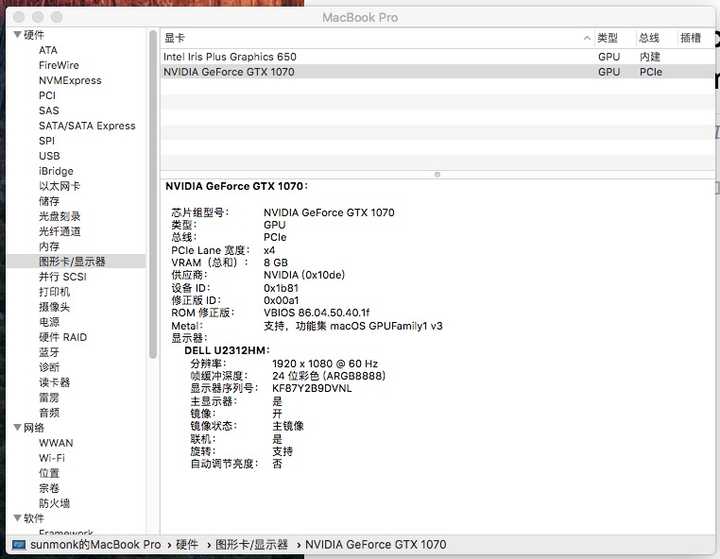Image resolution: width=720 pixels, height=559 pixels.
Task: Open 并行 SCSI entry
Action: pyautogui.click(x=62, y=277)
